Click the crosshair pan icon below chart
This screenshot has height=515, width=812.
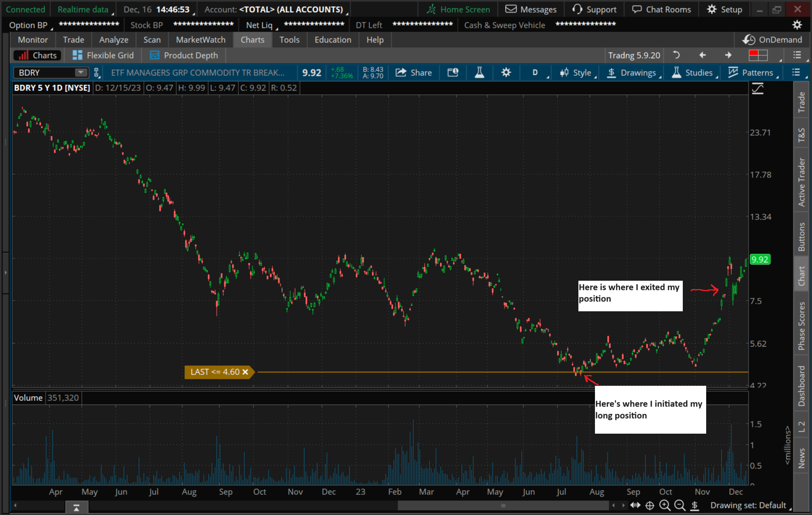pyautogui.click(x=650, y=505)
